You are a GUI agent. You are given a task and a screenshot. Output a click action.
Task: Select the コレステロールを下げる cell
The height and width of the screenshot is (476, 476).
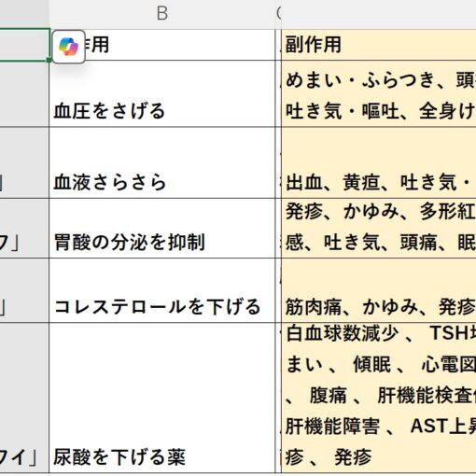click(162, 290)
